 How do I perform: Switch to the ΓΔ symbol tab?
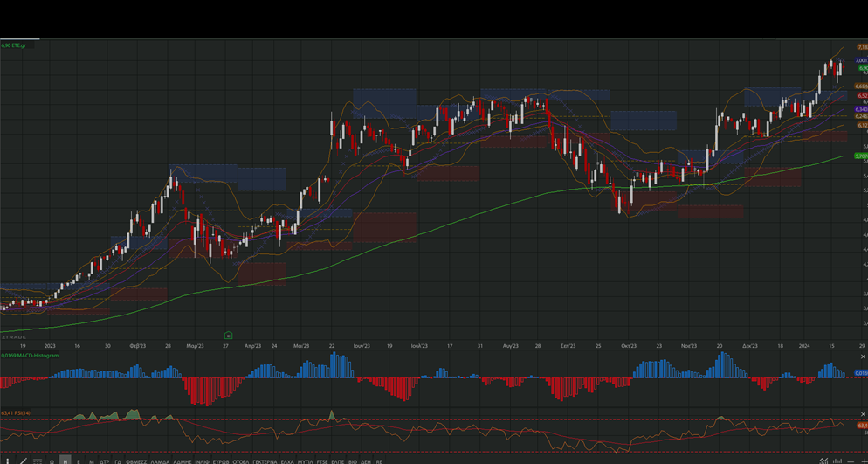[x=118, y=461]
